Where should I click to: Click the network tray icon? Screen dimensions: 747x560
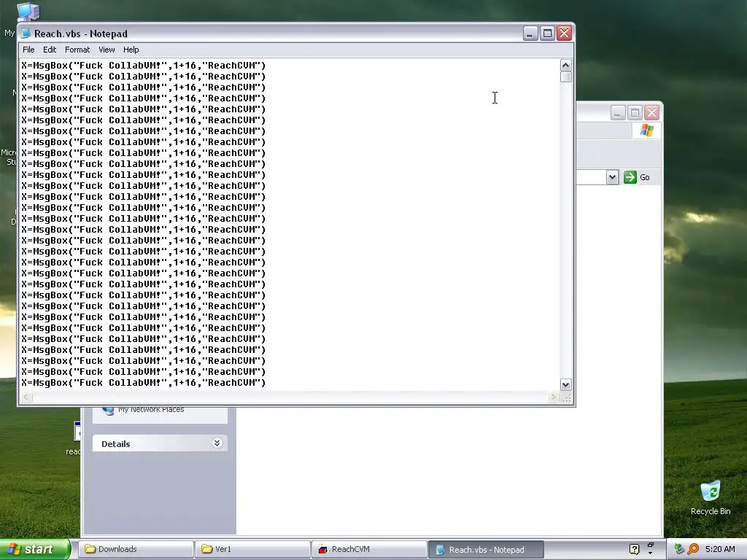[679, 549]
